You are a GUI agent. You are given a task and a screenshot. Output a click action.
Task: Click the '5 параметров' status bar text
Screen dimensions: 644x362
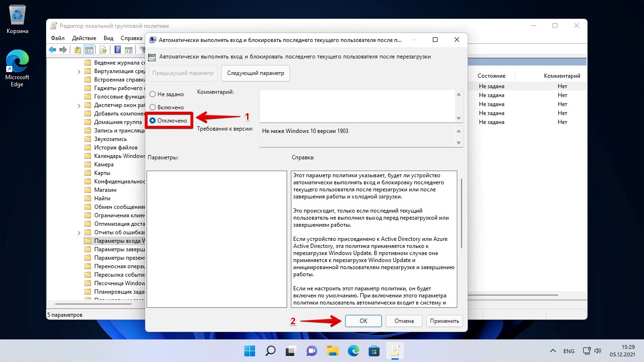click(x=65, y=314)
